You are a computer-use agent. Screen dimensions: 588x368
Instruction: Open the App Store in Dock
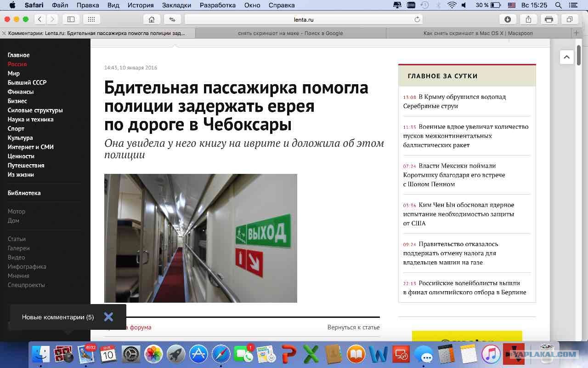tap(198, 354)
